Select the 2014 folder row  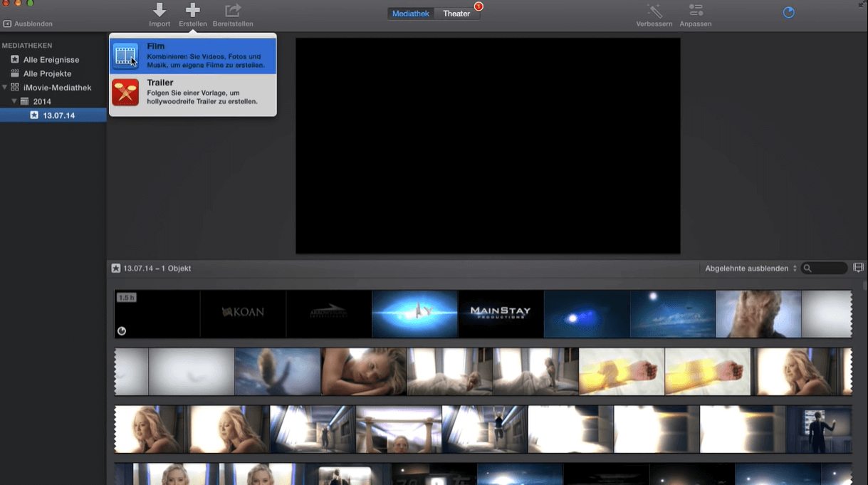click(53, 101)
